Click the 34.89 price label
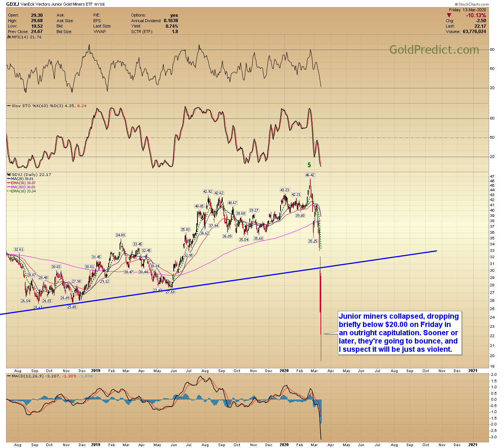Screen dimensions: 504x448 120,235
